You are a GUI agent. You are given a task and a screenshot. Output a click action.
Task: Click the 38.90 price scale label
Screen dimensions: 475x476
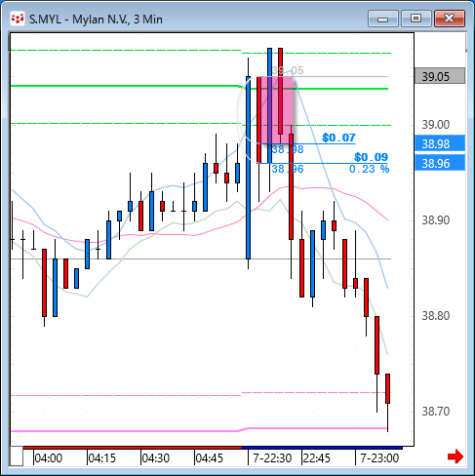[x=436, y=220]
